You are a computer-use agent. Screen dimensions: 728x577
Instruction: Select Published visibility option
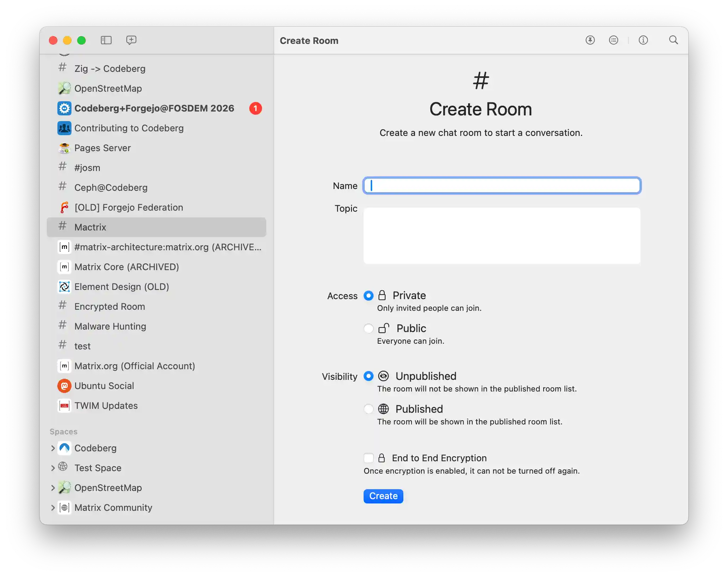click(369, 409)
